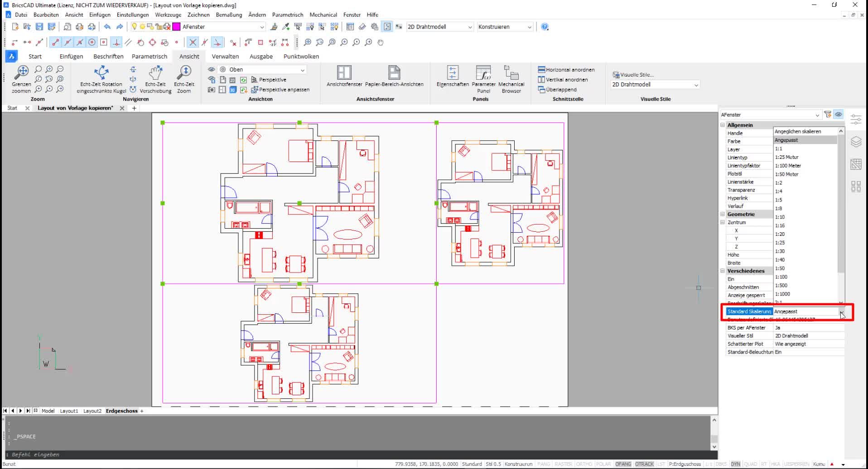Click the pan hand icon in toolbar
Image resolution: width=868 pixels, height=469 pixels.
pyautogui.click(x=381, y=42)
